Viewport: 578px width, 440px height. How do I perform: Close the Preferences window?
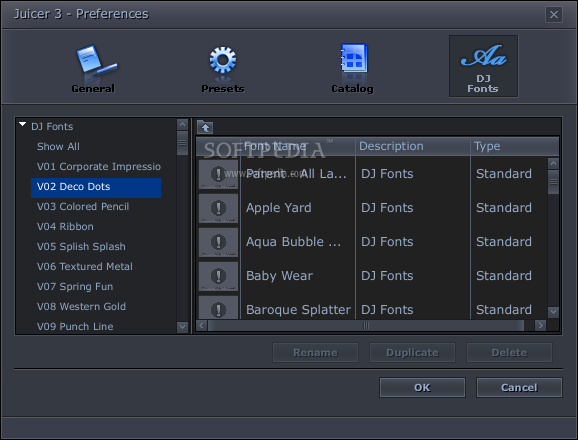(x=554, y=14)
